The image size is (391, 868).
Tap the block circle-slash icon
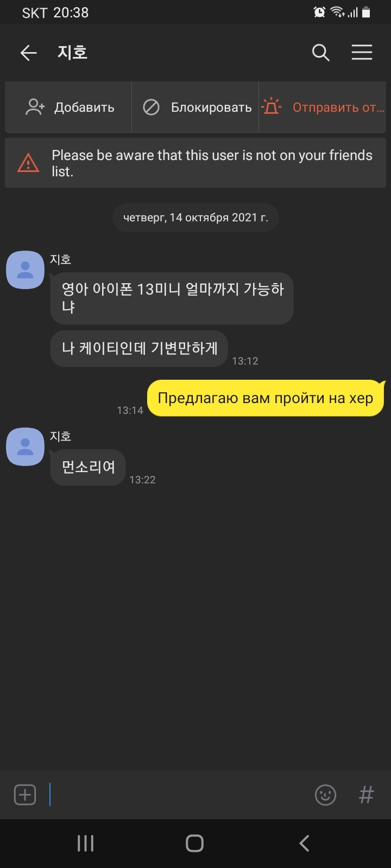[151, 107]
